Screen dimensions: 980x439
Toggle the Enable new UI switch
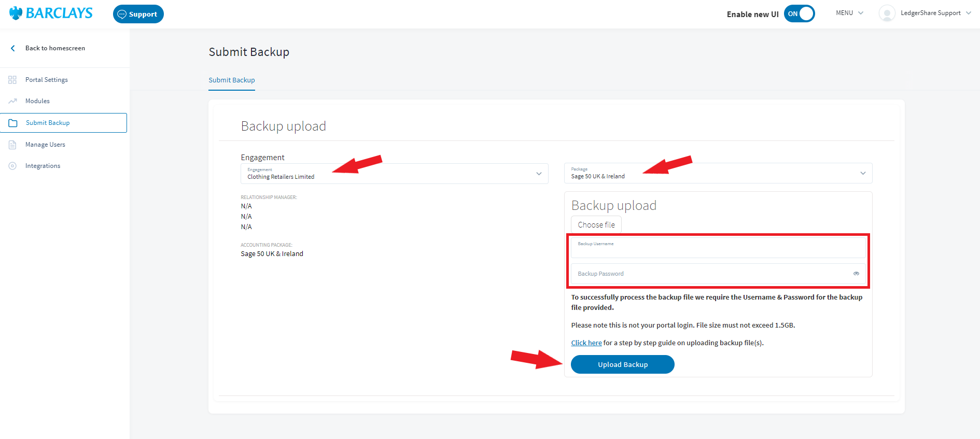point(799,14)
